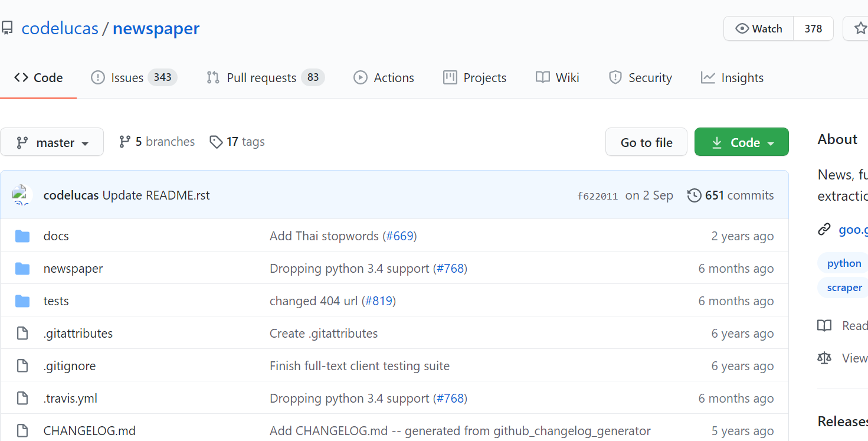Open the master branch dropdown
868x441 pixels.
point(52,142)
